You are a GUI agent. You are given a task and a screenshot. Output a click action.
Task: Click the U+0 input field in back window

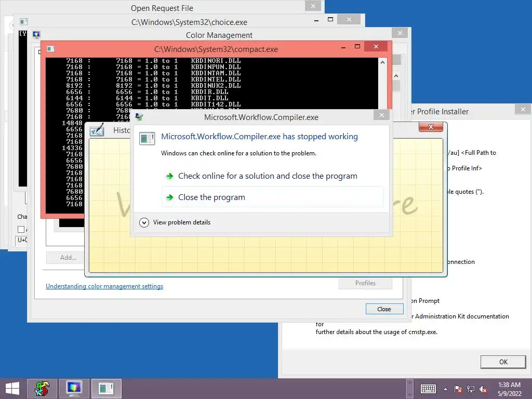[x=22, y=240]
